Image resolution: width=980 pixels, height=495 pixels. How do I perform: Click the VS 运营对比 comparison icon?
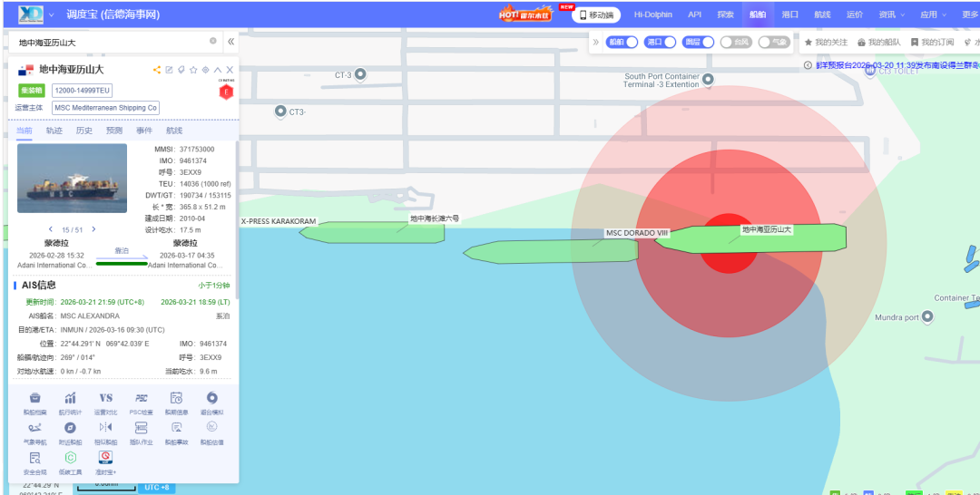pos(105,399)
